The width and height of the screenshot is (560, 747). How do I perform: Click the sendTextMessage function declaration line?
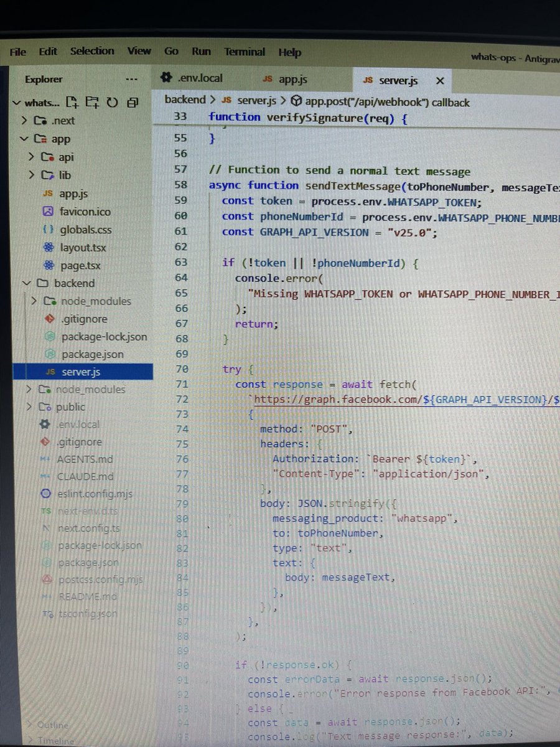(384, 186)
